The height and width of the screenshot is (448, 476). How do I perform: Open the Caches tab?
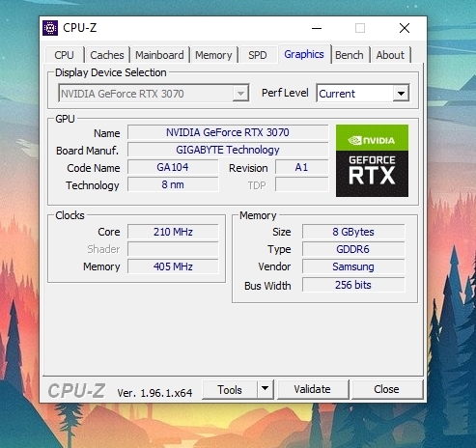click(107, 55)
